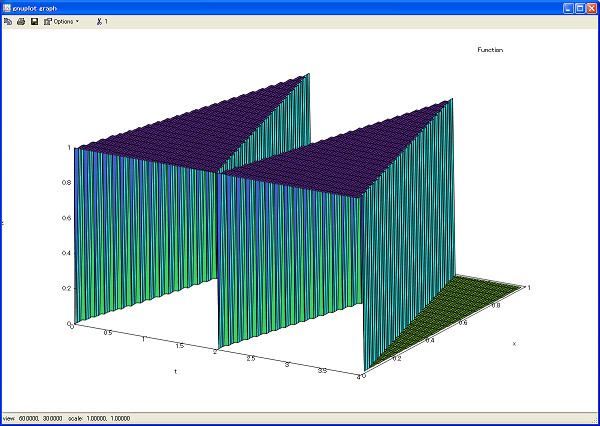
Task: Click the 'Function' legend label
Action: coord(490,50)
